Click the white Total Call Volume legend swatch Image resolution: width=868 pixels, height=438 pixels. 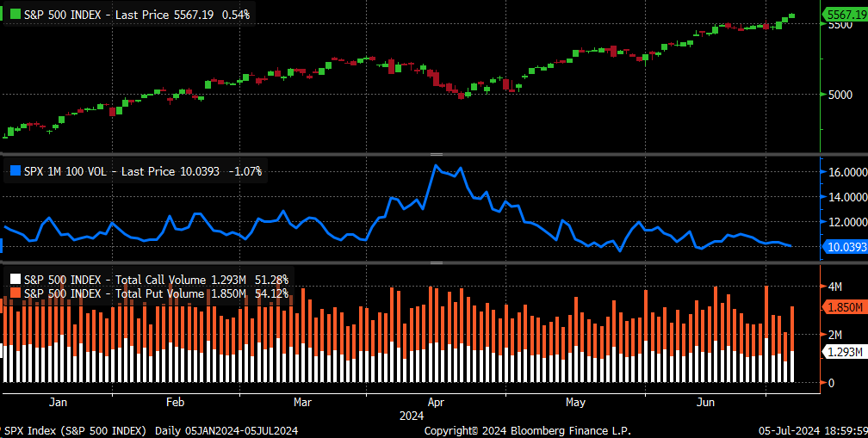click(x=15, y=280)
